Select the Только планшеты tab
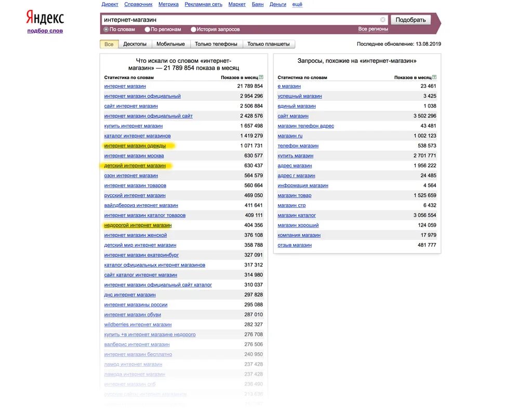Viewport: 532px width, 412px height. pyautogui.click(x=269, y=44)
